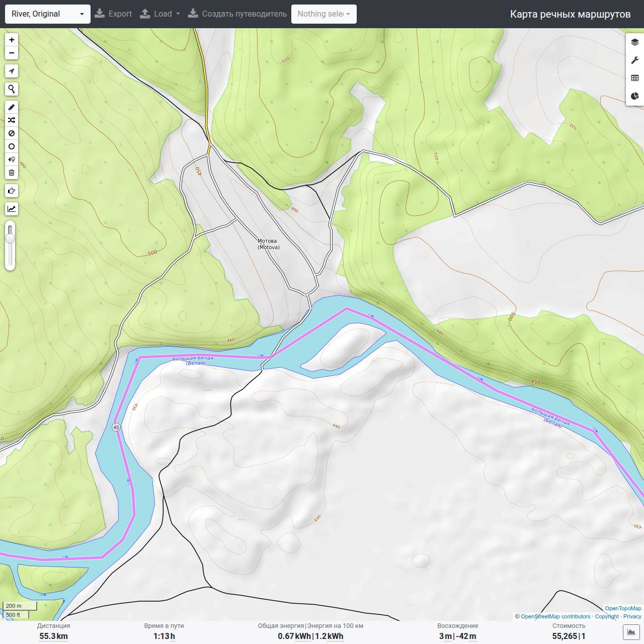
Task: Expand the Load dropdown menu
Action: click(160, 14)
